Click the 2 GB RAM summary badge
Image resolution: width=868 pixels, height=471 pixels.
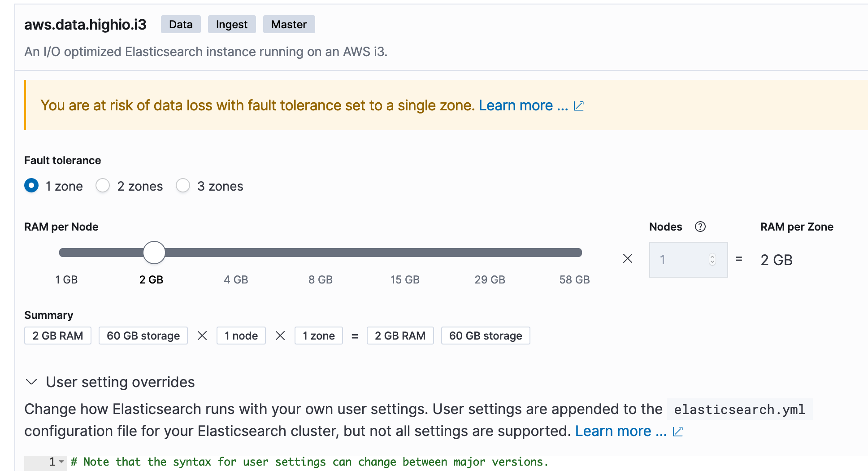click(x=57, y=336)
